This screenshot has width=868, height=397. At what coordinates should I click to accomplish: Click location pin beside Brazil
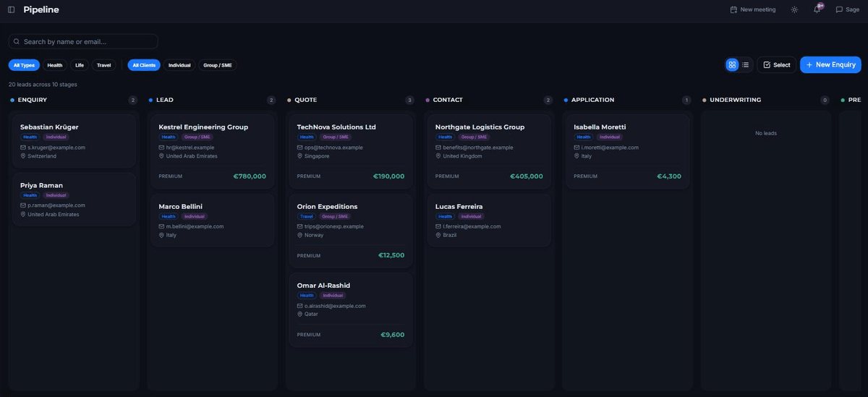438,235
